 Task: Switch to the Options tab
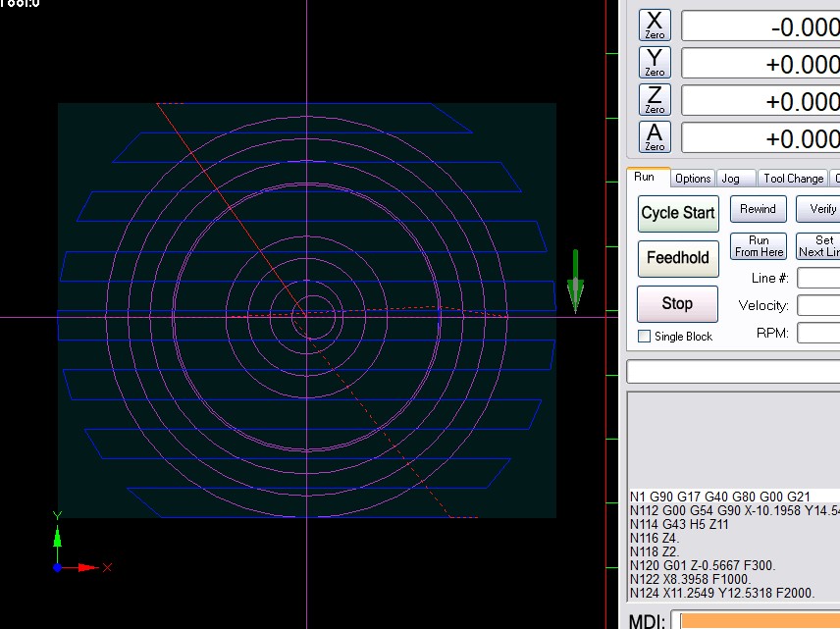click(692, 179)
